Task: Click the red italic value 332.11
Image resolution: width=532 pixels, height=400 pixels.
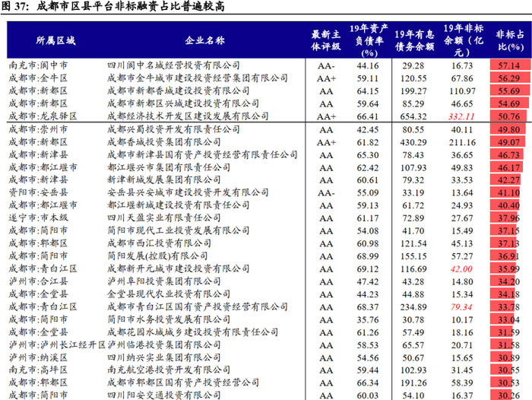Action: [461, 116]
